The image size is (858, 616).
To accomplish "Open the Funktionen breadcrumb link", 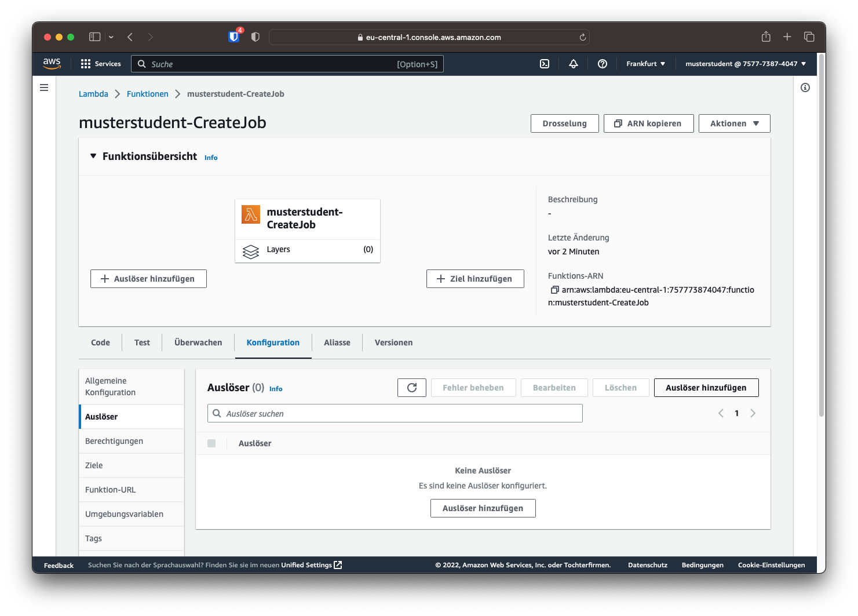I will pyautogui.click(x=148, y=94).
